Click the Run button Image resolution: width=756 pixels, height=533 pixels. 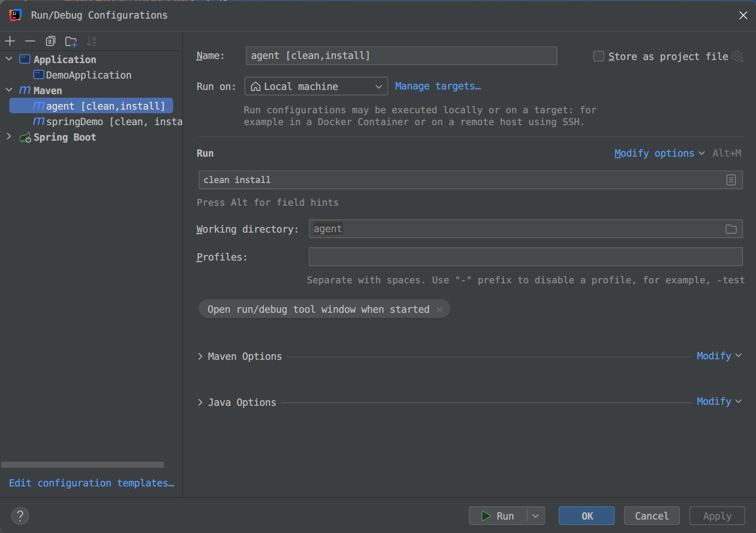point(498,516)
